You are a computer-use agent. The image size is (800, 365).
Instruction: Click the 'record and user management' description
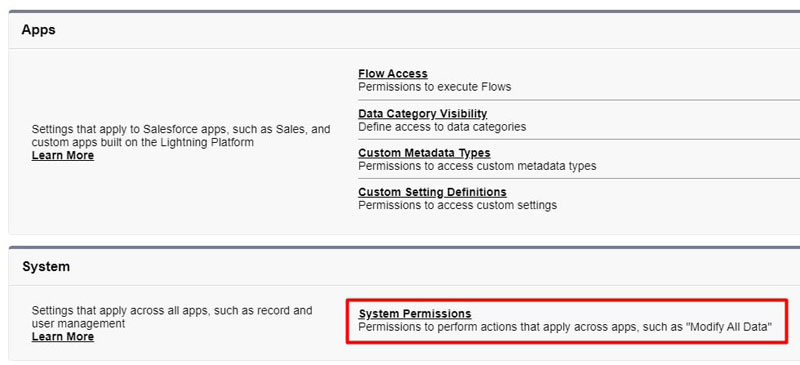pyautogui.click(x=172, y=317)
